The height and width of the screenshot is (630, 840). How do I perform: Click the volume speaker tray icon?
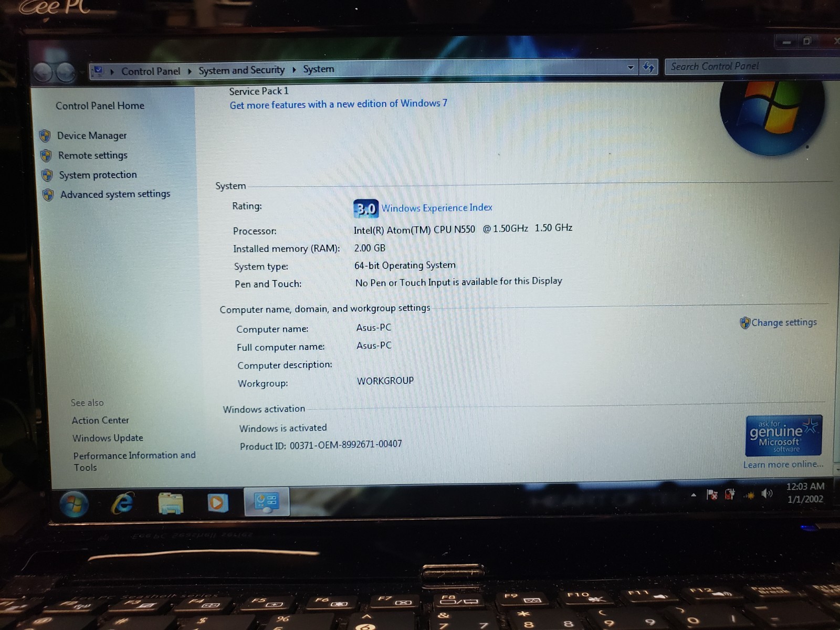click(x=767, y=493)
